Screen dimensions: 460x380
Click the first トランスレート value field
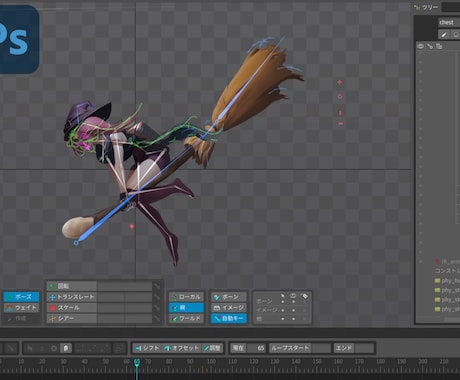[111, 297]
